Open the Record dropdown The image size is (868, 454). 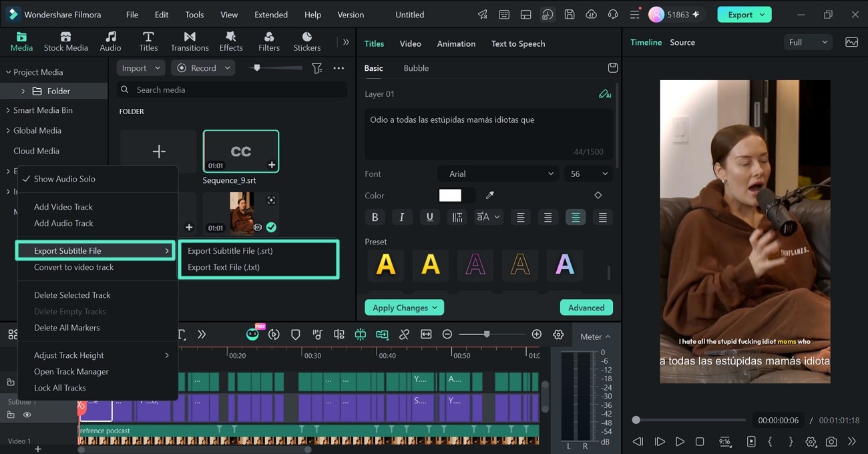[202, 68]
